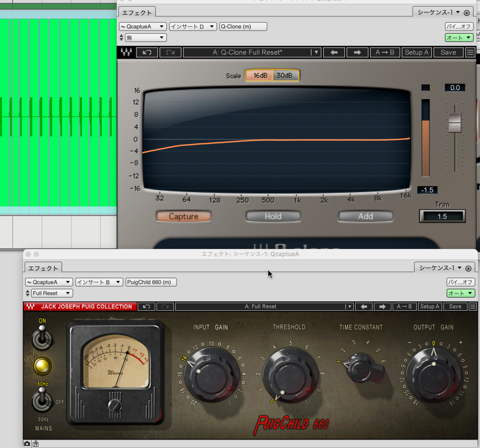Viewport: 480px width, 448px height.
Task: Save preset in PuigChild toolbar
Action: point(455,307)
